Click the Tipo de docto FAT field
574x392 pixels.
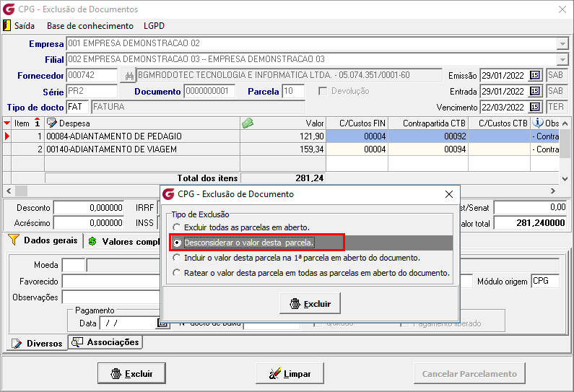77,107
